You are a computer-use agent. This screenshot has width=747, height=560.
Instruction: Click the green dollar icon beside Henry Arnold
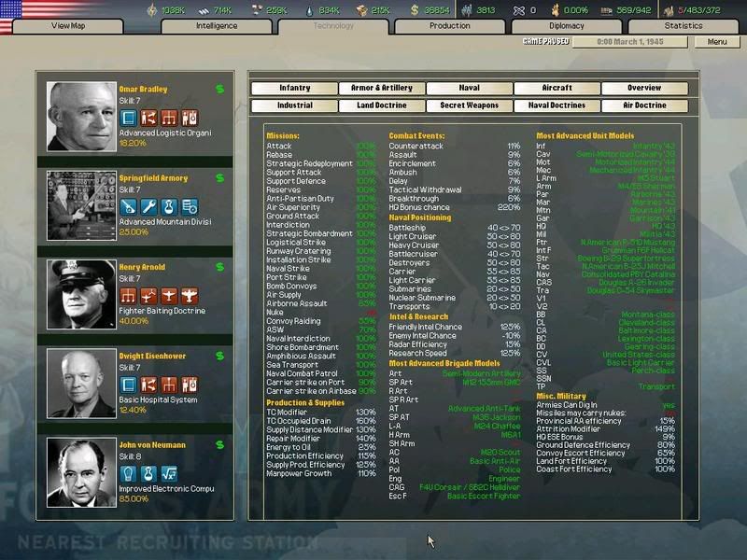click(219, 267)
